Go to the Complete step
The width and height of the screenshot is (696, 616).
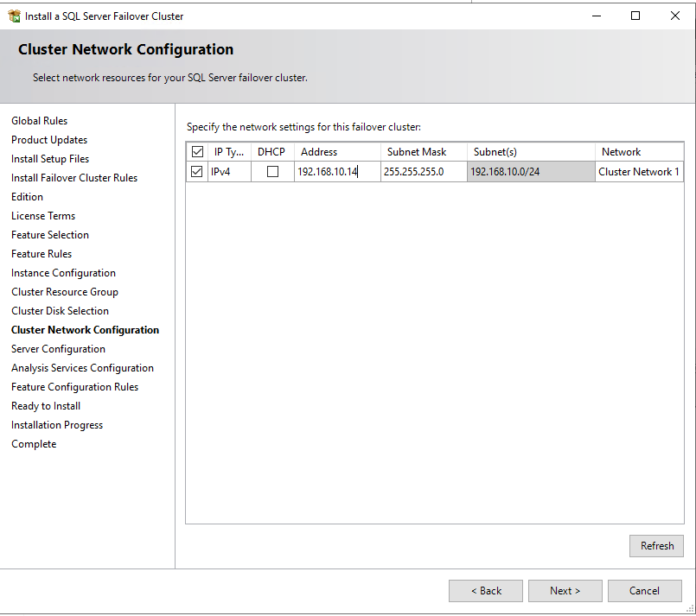(x=34, y=444)
